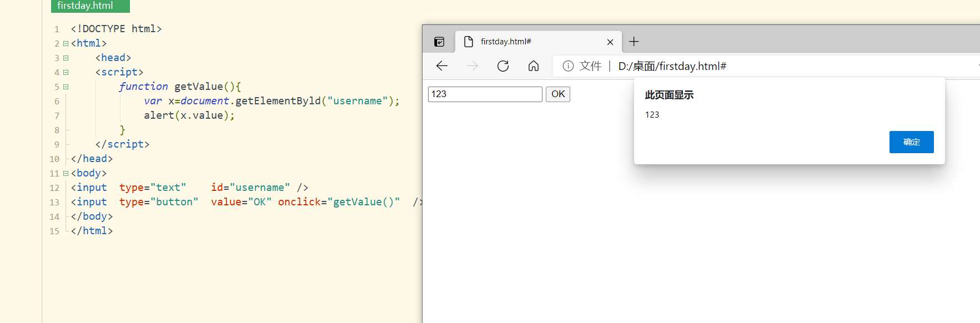980x323 pixels.
Task: Click line number 15 in gutter
Action: click(x=54, y=231)
